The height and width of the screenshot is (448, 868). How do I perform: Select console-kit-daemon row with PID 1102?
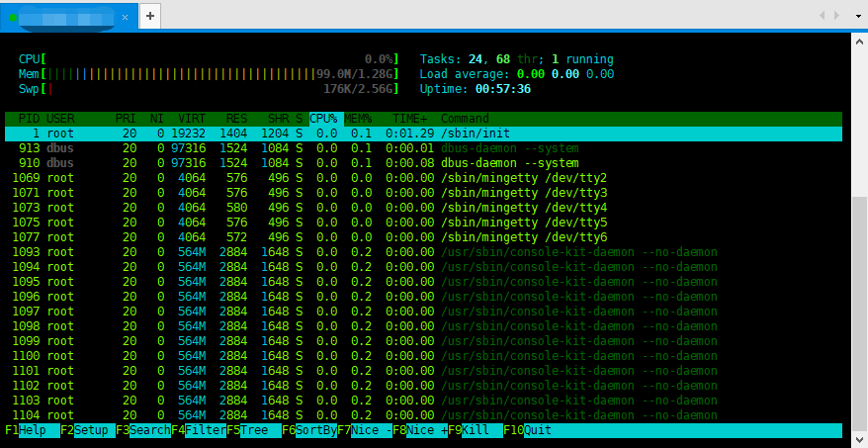(423, 386)
